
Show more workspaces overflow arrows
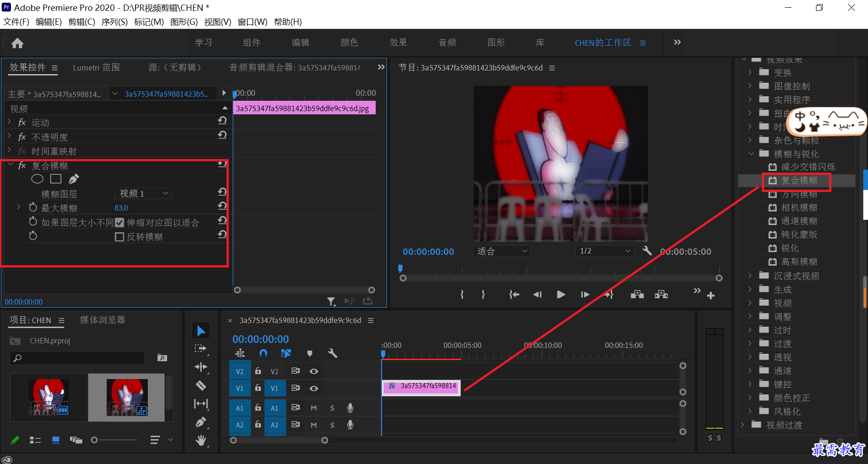(x=677, y=42)
